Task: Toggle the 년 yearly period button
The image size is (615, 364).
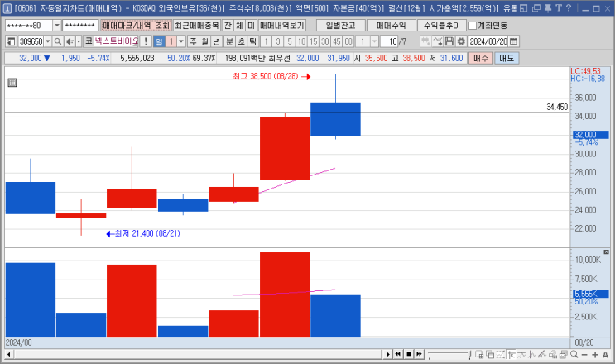Action: coord(217,41)
